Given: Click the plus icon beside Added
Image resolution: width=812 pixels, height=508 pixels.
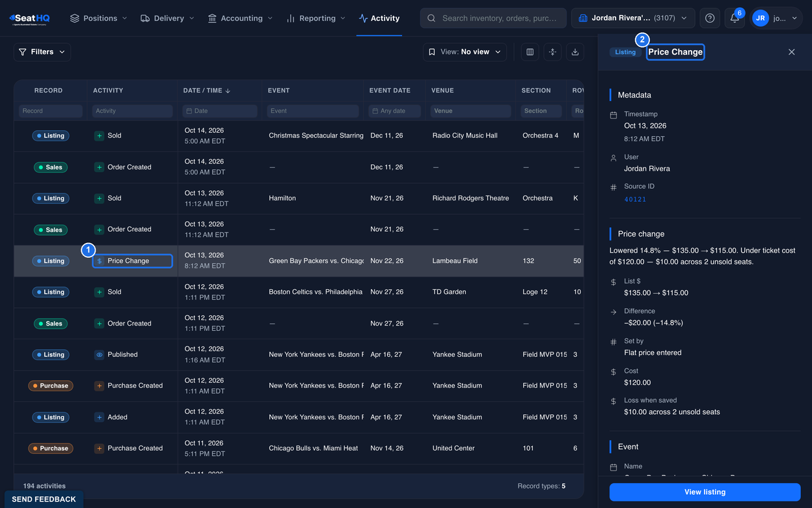Looking at the screenshot, I should coord(100,417).
